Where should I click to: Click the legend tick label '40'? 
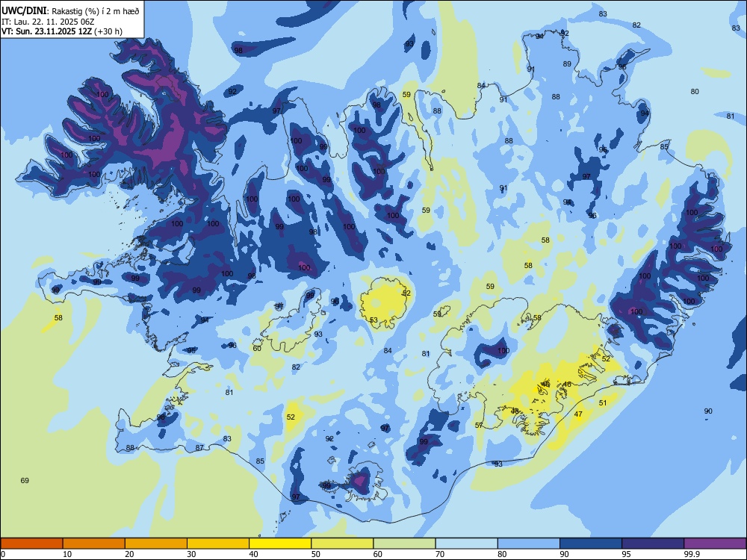coord(254,554)
